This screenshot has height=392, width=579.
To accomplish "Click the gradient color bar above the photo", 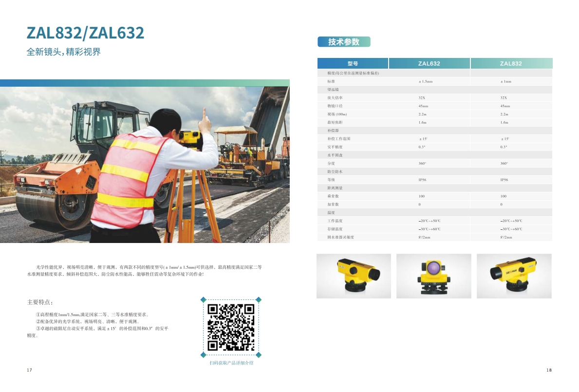I will [145, 83].
